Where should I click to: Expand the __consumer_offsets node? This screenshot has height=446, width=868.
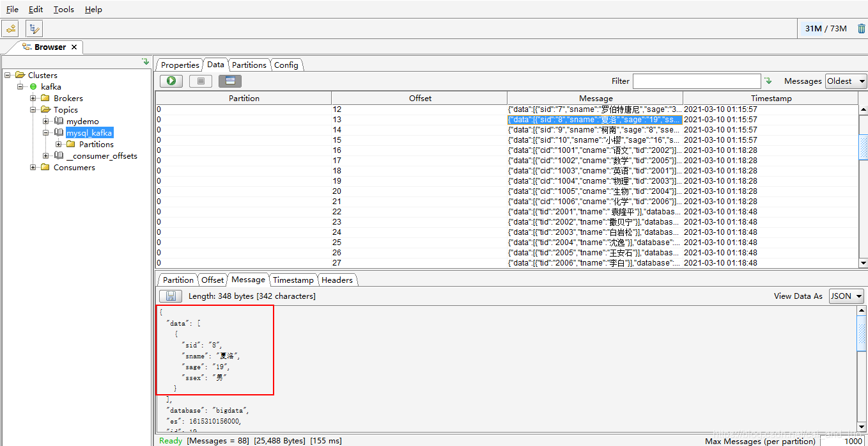(46, 156)
